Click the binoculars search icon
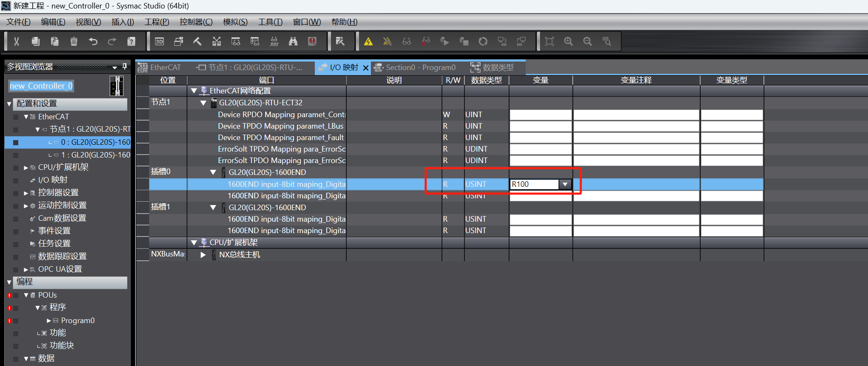 (x=293, y=41)
